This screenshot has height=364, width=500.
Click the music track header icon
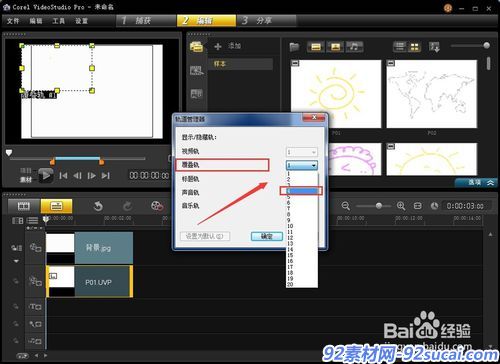(35, 341)
